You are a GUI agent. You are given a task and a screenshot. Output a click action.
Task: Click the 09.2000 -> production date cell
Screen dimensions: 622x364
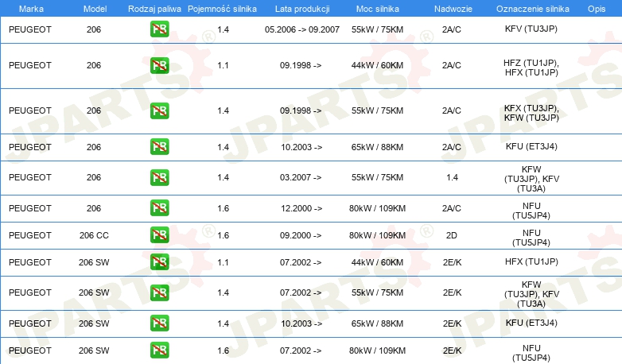[301, 235]
